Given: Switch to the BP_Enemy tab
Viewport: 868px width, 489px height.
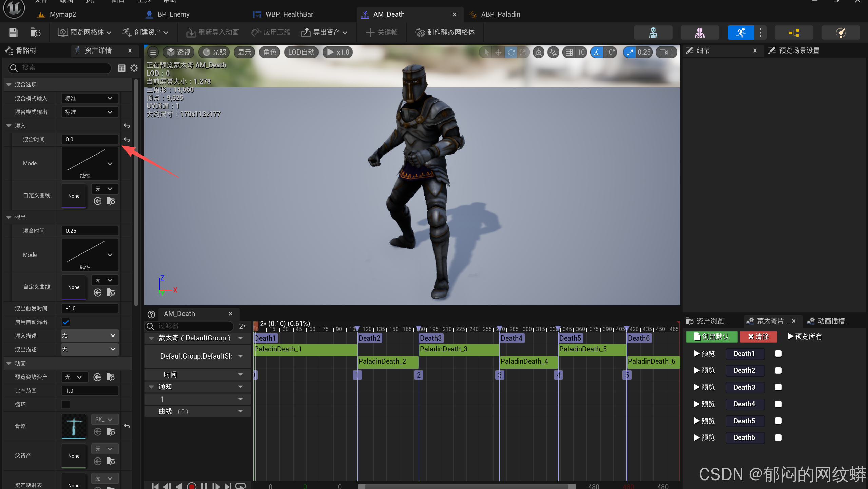Looking at the screenshot, I should click(173, 14).
